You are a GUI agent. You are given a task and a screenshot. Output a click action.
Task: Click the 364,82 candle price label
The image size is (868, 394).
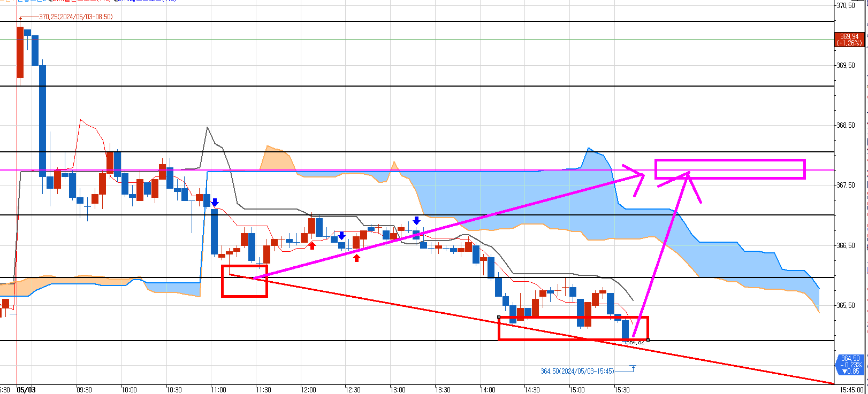pos(635,342)
